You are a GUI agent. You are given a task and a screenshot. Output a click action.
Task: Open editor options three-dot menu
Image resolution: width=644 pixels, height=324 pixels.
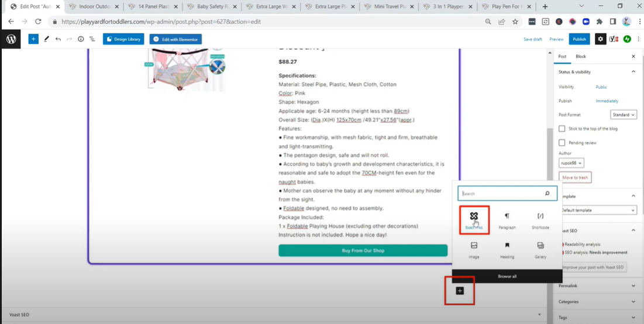(x=639, y=39)
